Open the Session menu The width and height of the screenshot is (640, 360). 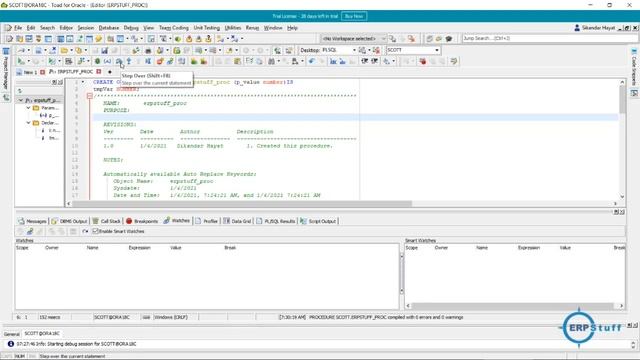(86, 28)
